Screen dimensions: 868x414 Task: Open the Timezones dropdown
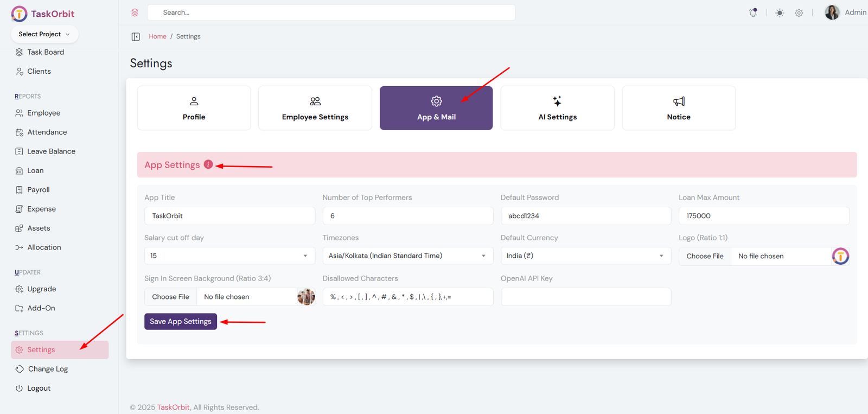(x=408, y=256)
